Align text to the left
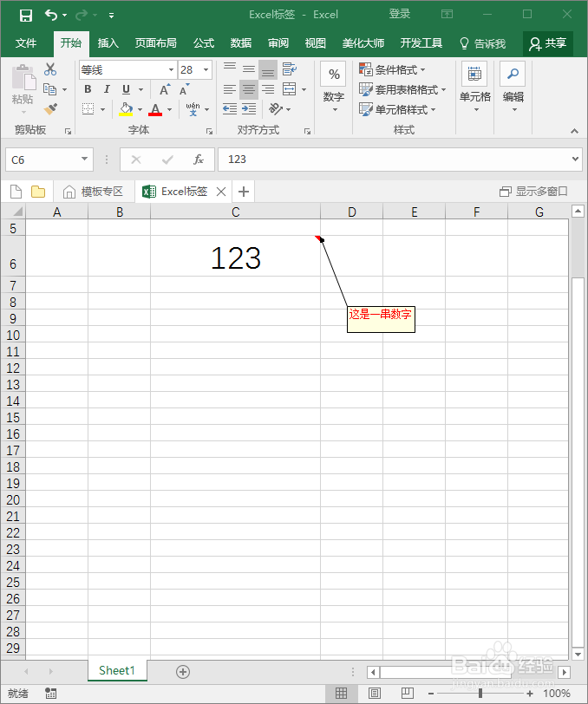This screenshot has width=588, height=704. point(230,89)
